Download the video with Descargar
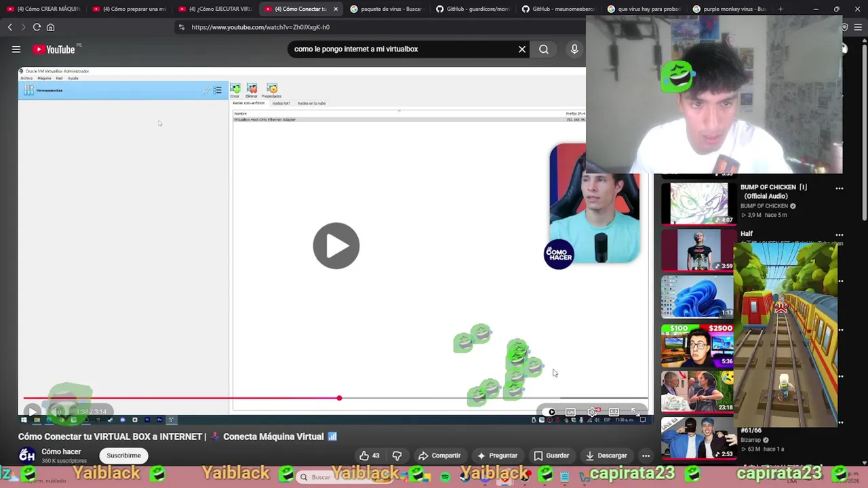This screenshot has width=868, height=488. [x=606, y=455]
